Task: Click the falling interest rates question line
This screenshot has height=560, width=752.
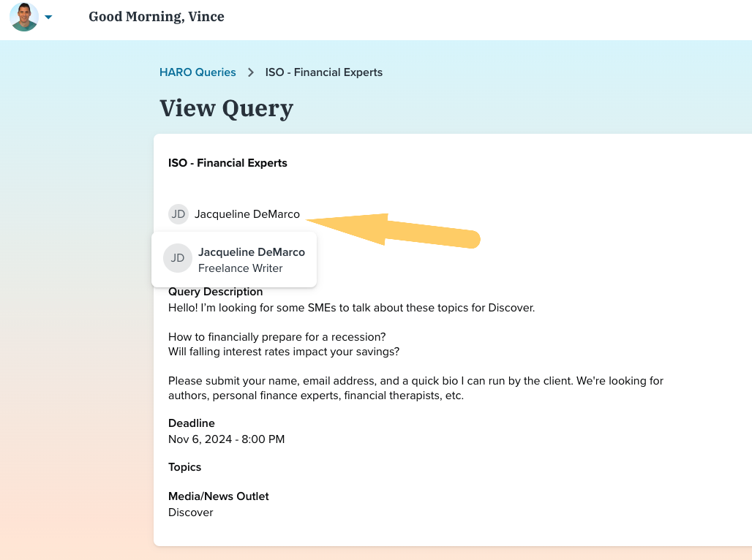Action: coord(284,352)
